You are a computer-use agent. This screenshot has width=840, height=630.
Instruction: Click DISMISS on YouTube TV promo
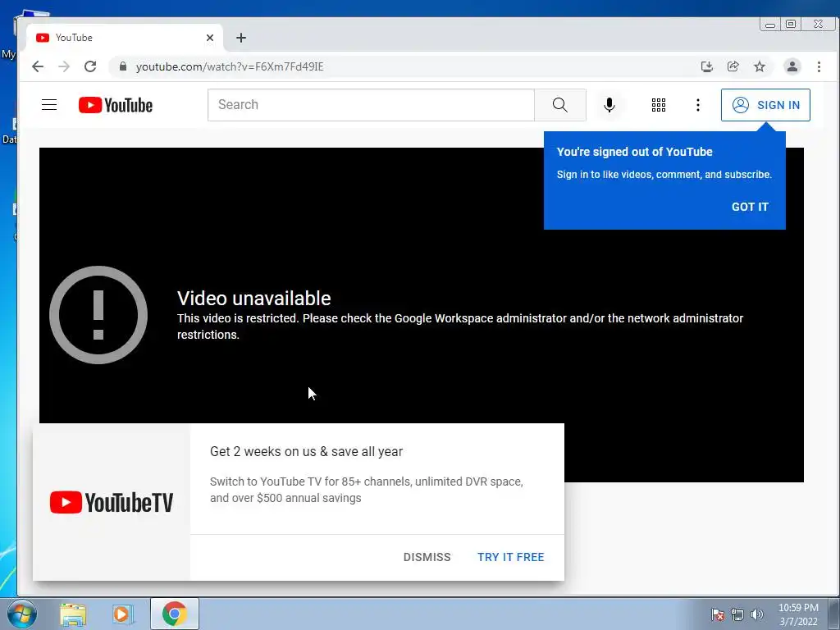point(427,557)
